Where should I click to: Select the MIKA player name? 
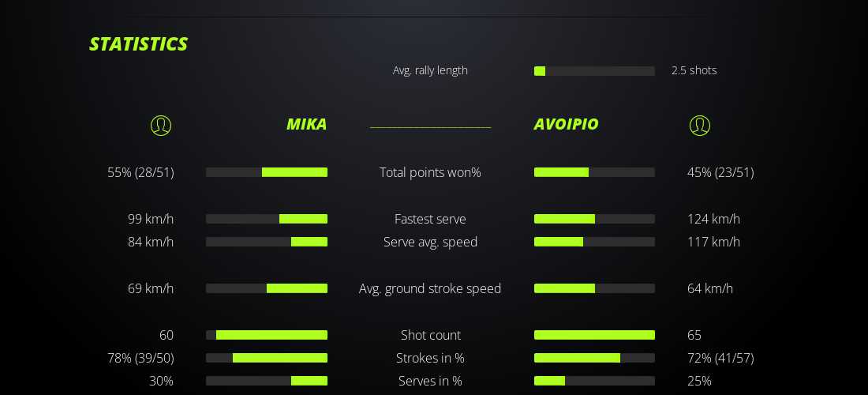tap(306, 124)
